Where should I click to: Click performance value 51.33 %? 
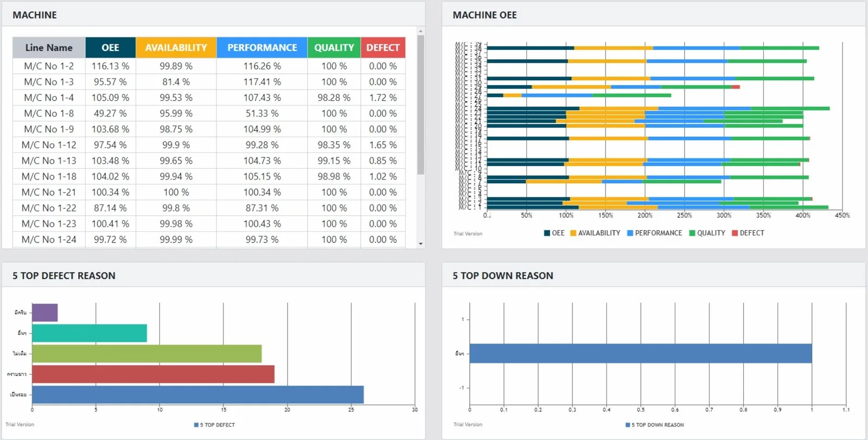pos(262,113)
